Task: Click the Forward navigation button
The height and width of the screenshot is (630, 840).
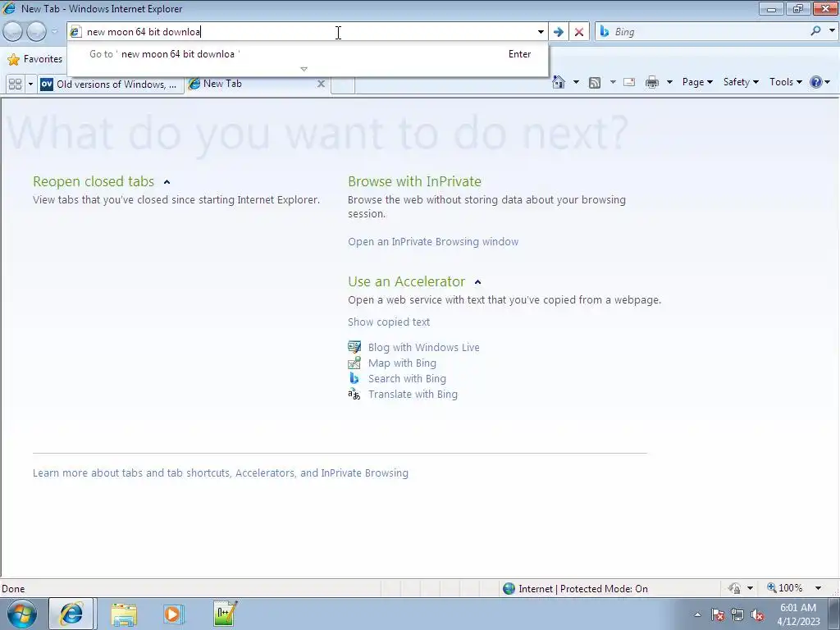Action: (36, 32)
